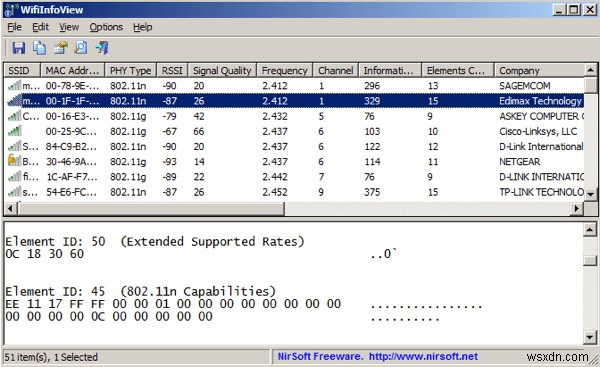
Task: Select the Cisco-Linksys, LLC row
Action: coord(294,131)
